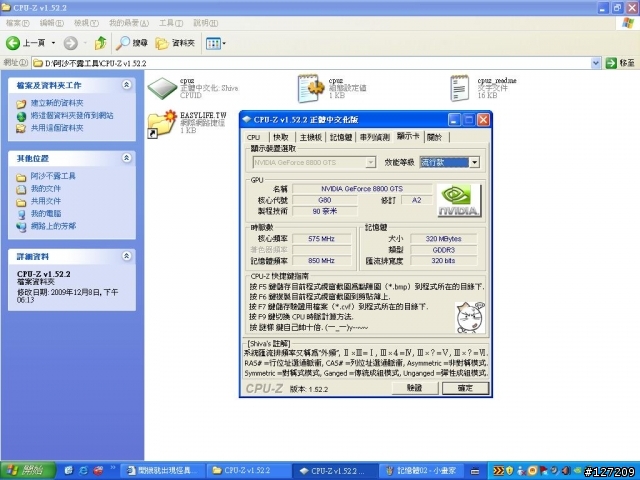Switch to the 快取 cache tab
Image resolution: width=640 pixels, height=480 pixels.
click(x=281, y=138)
